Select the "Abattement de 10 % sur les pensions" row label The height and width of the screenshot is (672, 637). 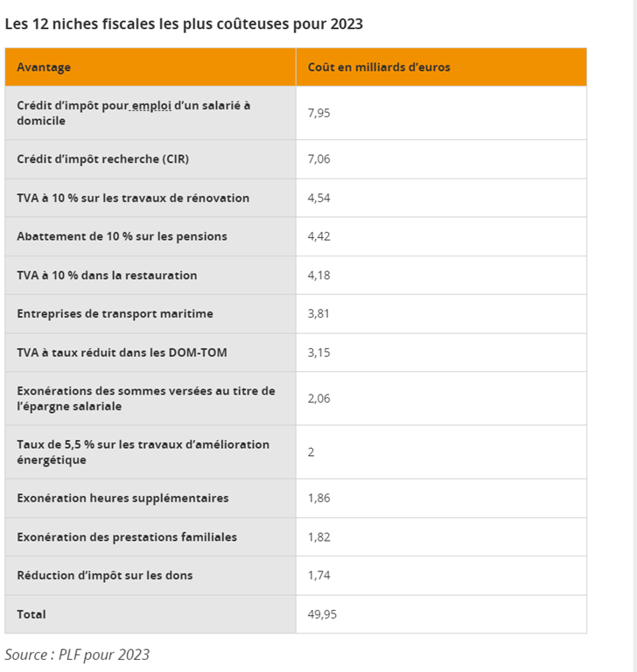(122, 236)
